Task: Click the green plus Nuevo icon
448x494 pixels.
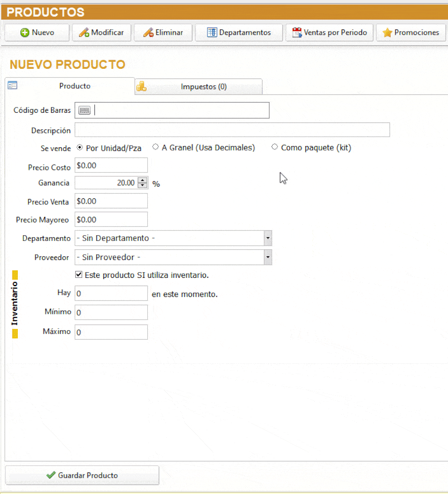Action: pos(25,32)
